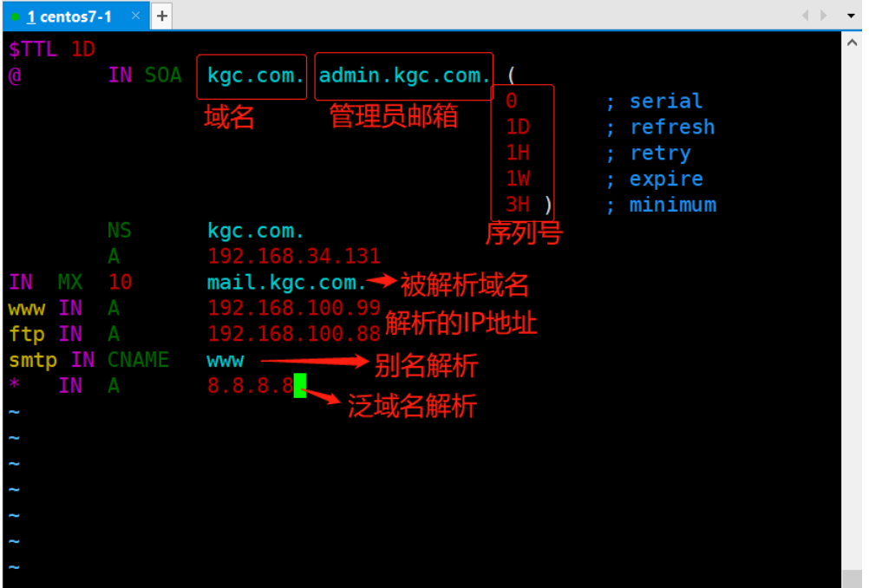Click the green connection status dot
This screenshot has height=588, width=869.
(x=15, y=17)
